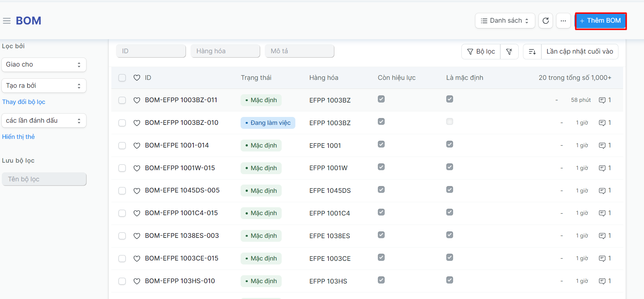The height and width of the screenshot is (299, 644).
Task: Open the Bộ lọc filter button
Action: [x=481, y=51]
